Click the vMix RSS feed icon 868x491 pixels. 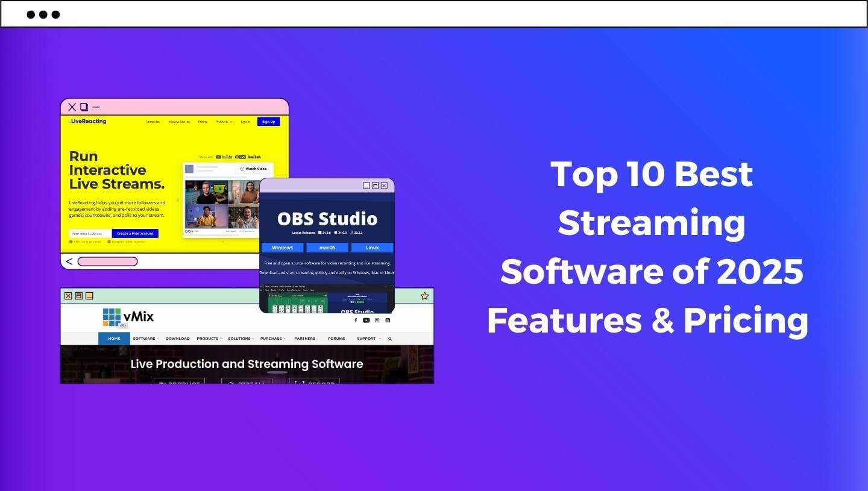point(388,320)
